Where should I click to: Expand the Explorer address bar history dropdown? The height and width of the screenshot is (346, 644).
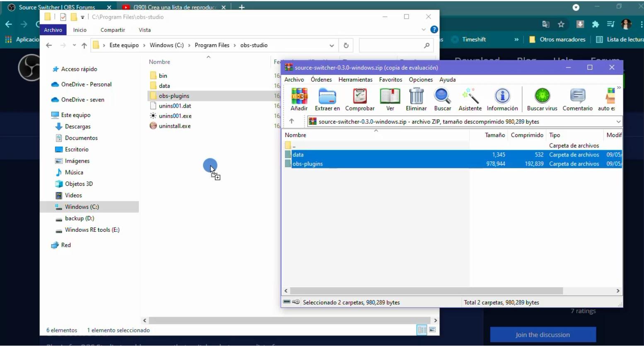[x=332, y=46]
